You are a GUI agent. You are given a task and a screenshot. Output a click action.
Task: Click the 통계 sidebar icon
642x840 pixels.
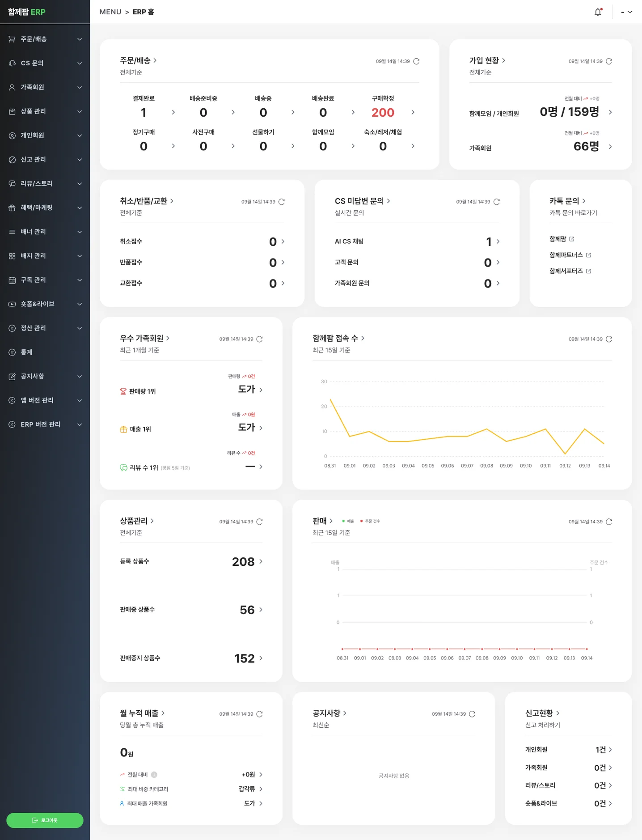tap(12, 352)
